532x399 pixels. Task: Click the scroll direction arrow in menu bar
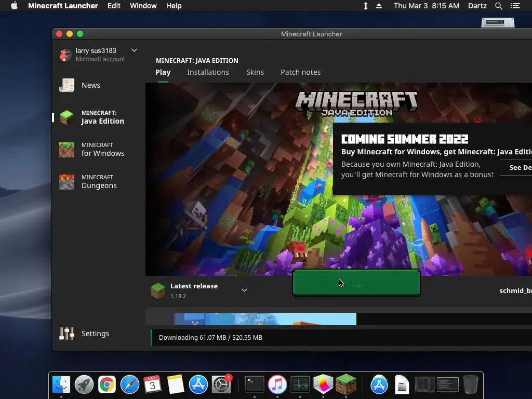366,6
